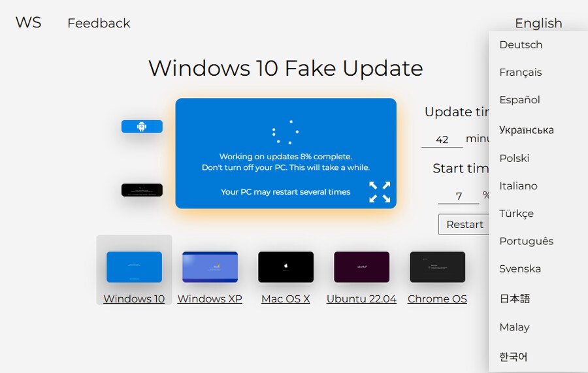
Task: Click the WS site logo
Action: (28, 23)
